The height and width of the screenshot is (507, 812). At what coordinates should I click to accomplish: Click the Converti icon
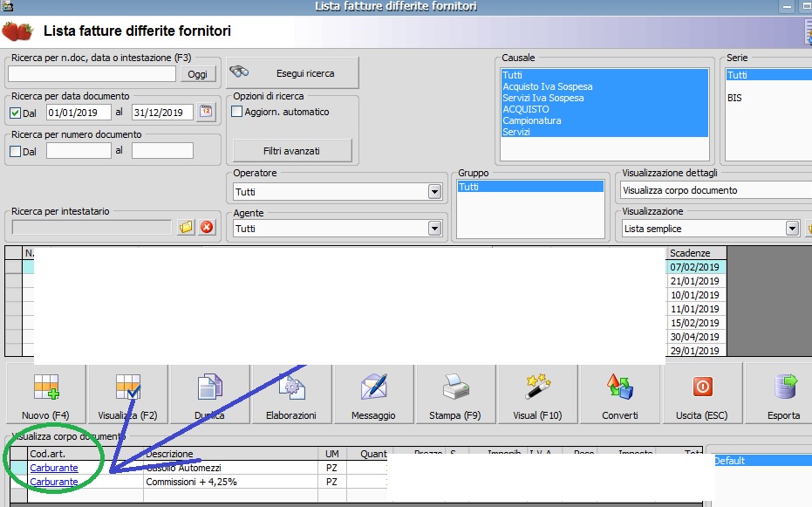(x=620, y=387)
